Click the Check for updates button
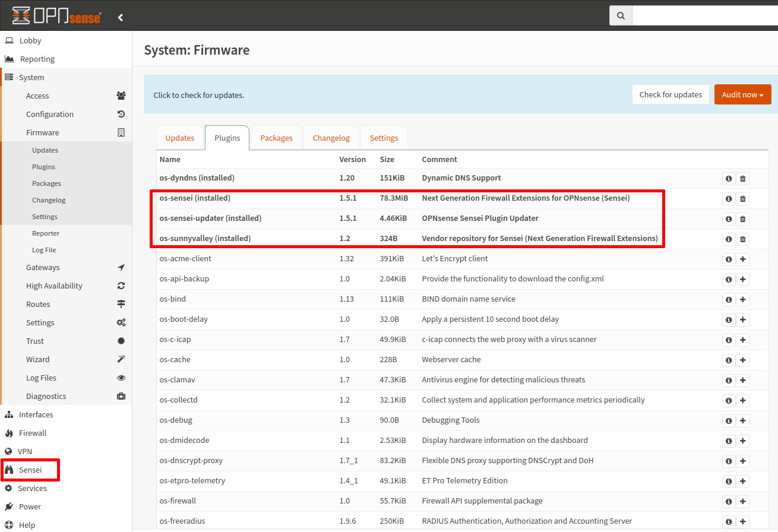This screenshot has height=532, width=778. (671, 94)
